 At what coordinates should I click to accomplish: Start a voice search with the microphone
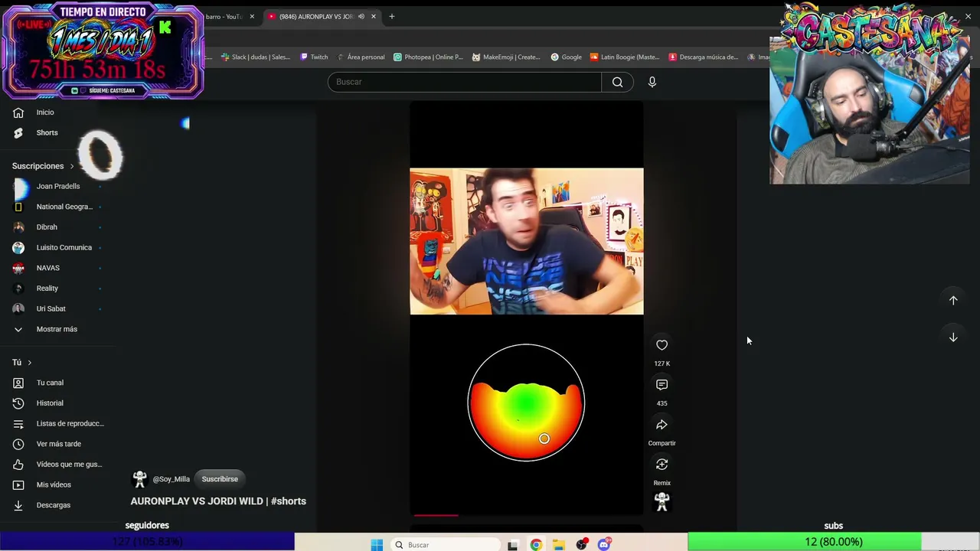(652, 82)
